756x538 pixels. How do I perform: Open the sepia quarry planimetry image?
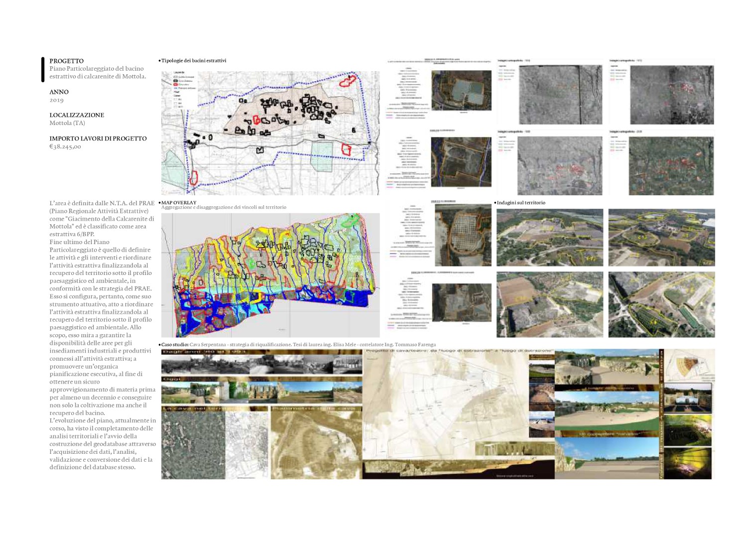point(316,445)
